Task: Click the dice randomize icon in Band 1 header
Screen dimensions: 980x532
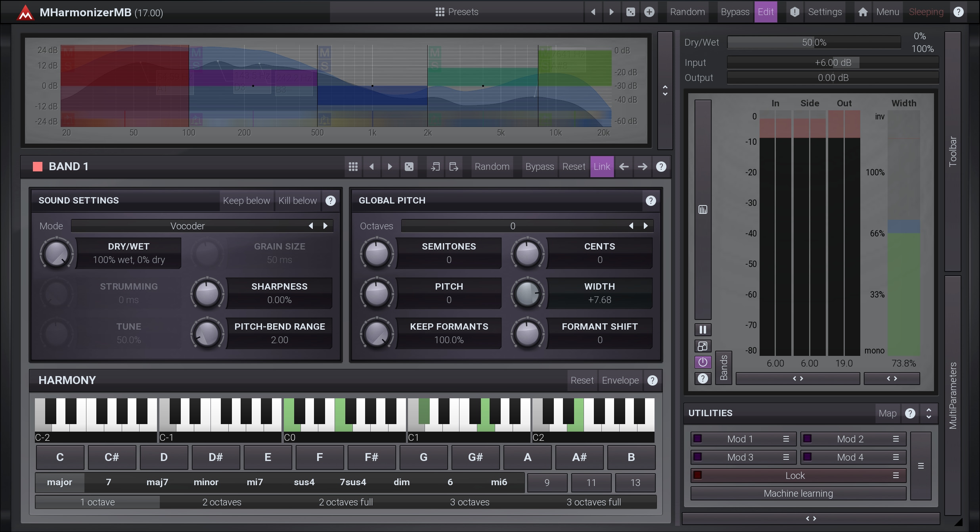Action: click(409, 167)
